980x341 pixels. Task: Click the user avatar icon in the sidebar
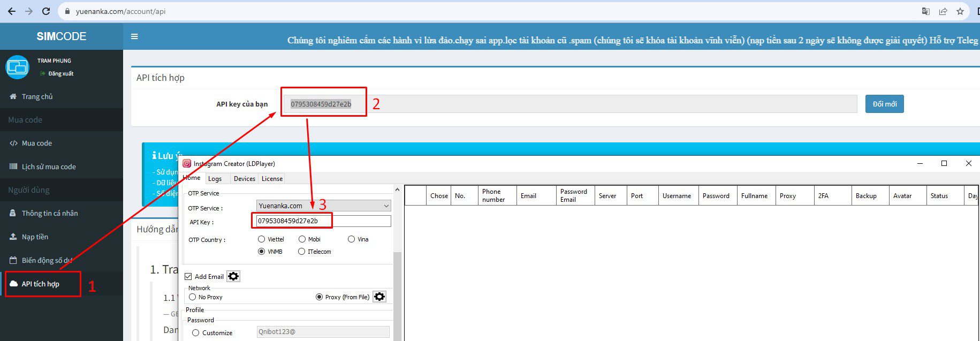(x=17, y=67)
